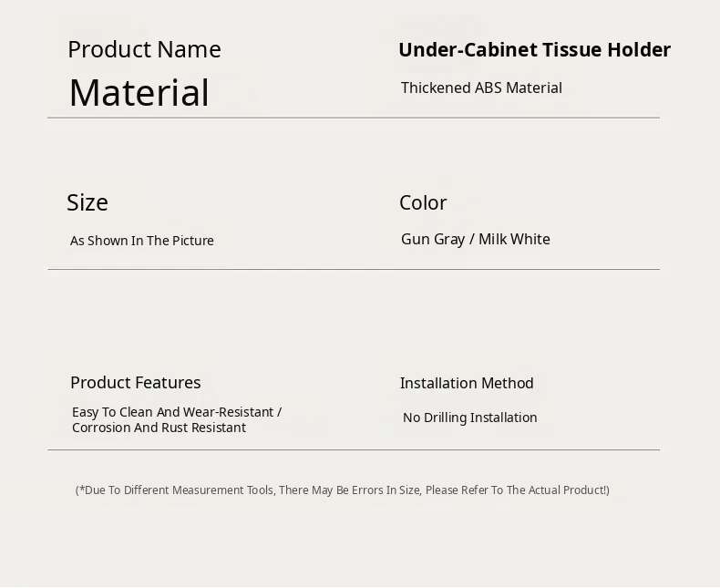Select the large 'Material' label
The height and width of the screenshot is (588, 720).
[139, 93]
